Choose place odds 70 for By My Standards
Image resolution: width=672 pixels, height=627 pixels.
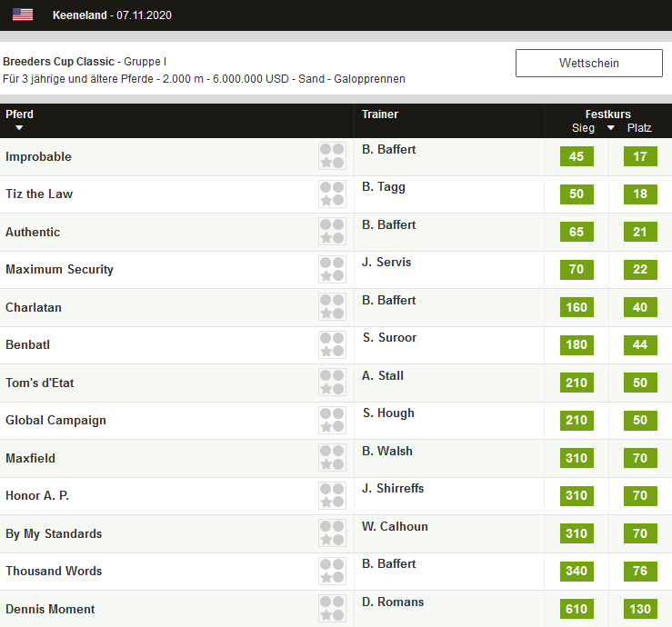pyautogui.click(x=640, y=533)
